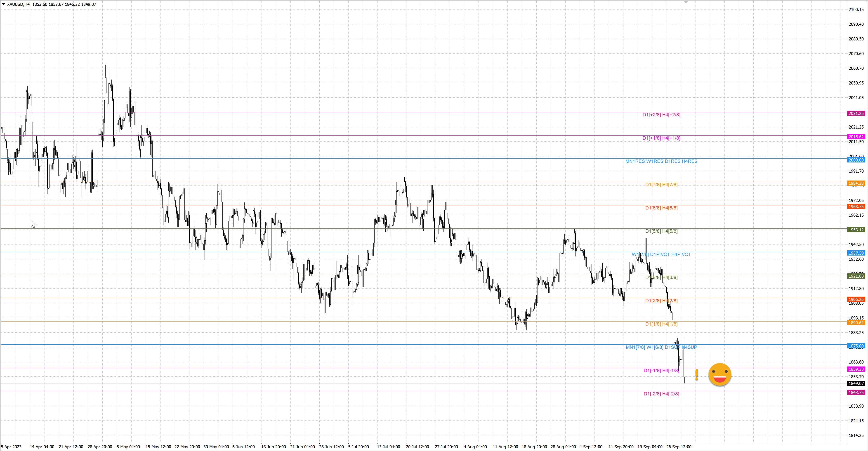Click the 2000.00 blue price tag
This screenshot has height=451, width=868.
point(856,160)
